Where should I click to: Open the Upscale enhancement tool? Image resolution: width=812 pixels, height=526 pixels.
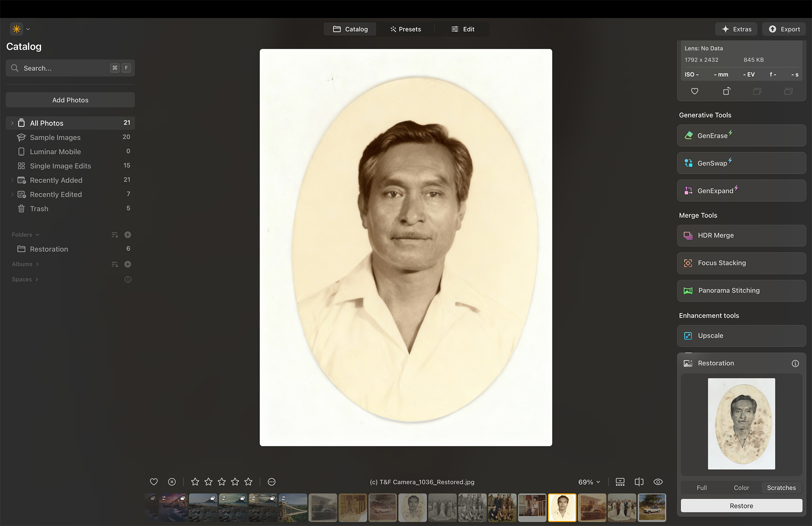pyautogui.click(x=741, y=336)
